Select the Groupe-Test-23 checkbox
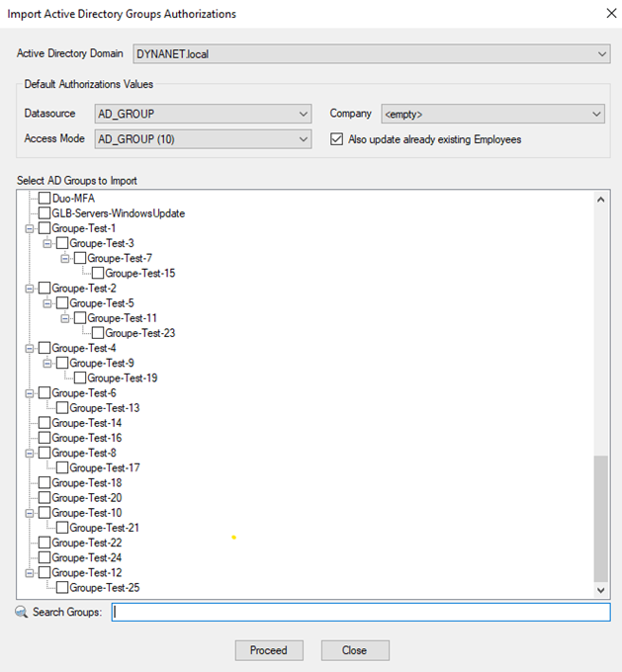The width and height of the screenshot is (622, 672). click(x=97, y=333)
